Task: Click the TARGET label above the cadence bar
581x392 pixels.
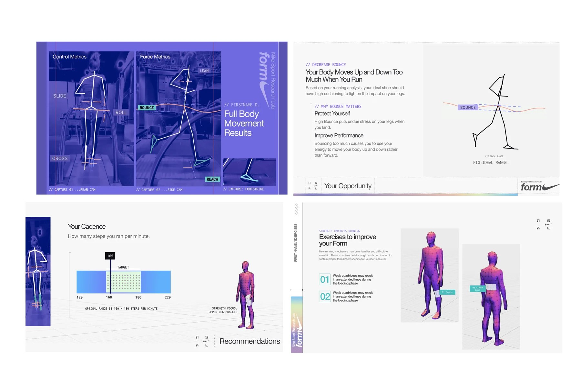Action: [x=123, y=267]
